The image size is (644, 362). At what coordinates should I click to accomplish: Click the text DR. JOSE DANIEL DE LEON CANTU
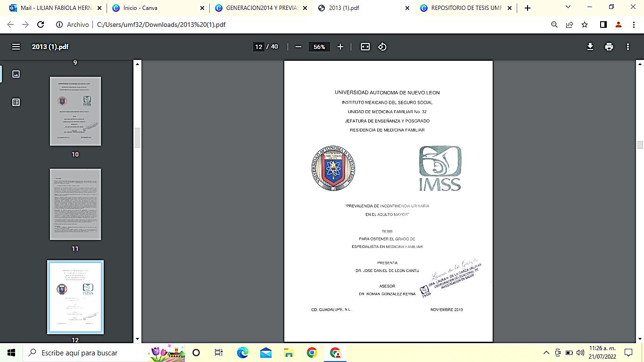387,271
